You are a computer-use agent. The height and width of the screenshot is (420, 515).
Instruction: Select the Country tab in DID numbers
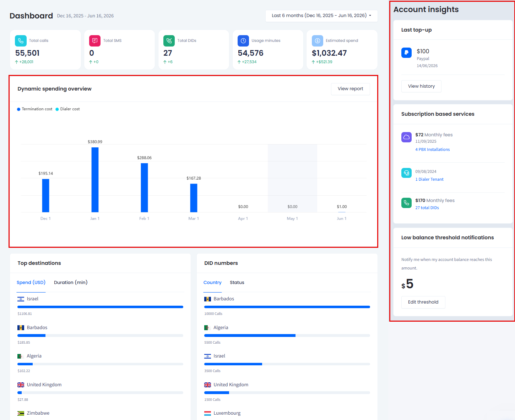[212, 283]
